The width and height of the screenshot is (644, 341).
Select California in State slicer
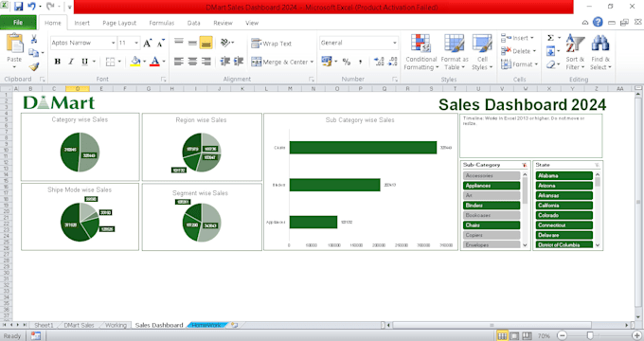pyautogui.click(x=563, y=206)
